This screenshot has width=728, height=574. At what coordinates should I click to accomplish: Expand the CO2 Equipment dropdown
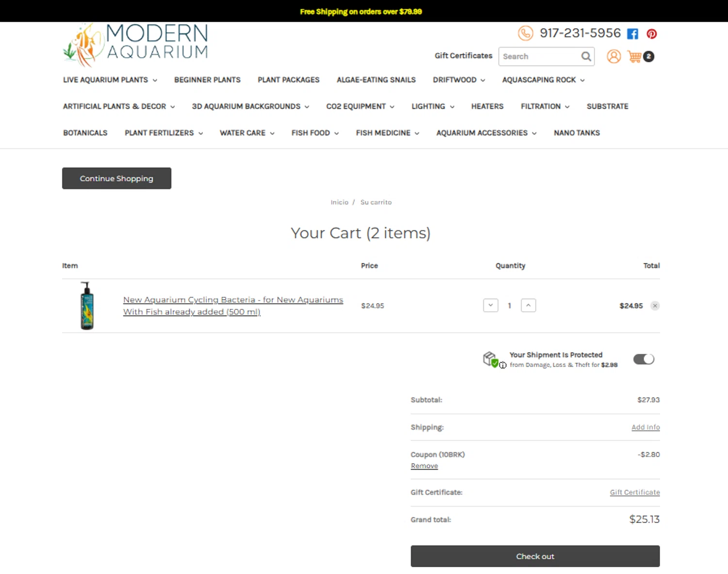point(360,106)
